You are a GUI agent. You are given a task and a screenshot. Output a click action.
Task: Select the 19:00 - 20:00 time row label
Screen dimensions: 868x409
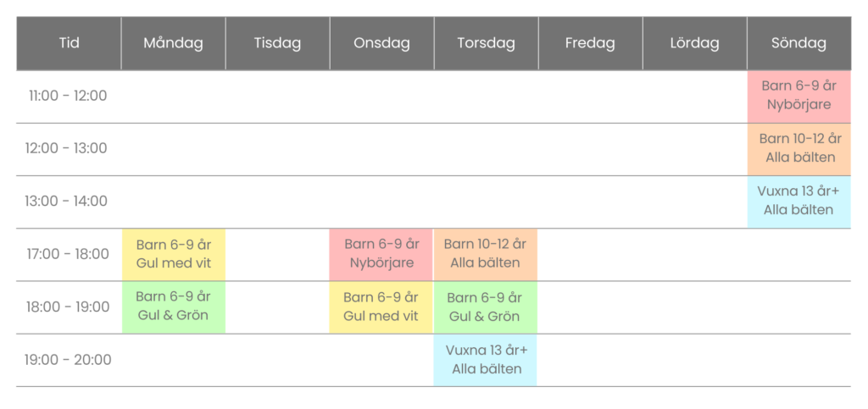tap(68, 360)
